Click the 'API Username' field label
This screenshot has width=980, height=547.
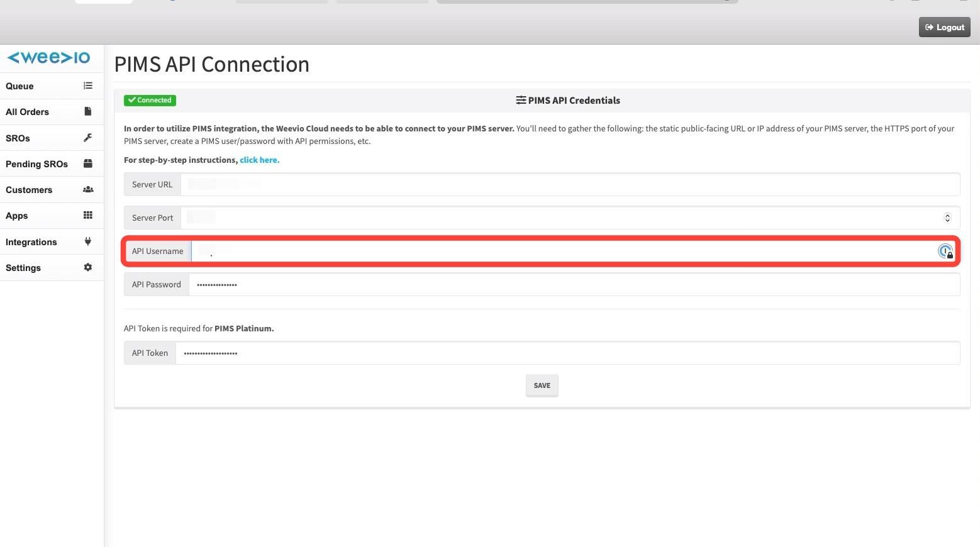(x=158, y=251)
